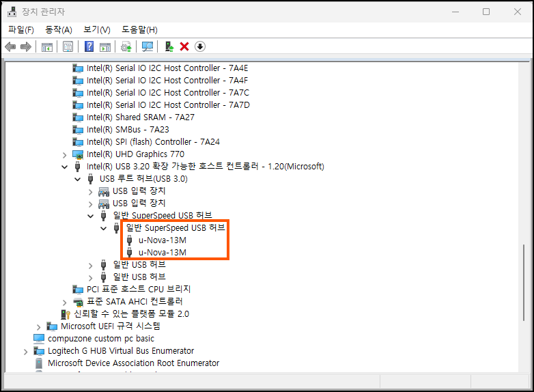Select Intel(R) SMBus - 7A23 entry

coord(128,130)
